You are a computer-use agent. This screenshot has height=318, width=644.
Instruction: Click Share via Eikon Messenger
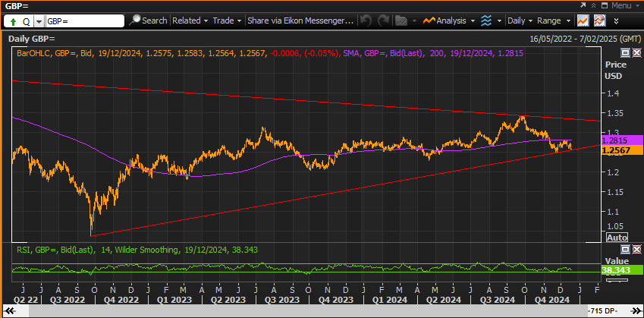coord(300,20)
